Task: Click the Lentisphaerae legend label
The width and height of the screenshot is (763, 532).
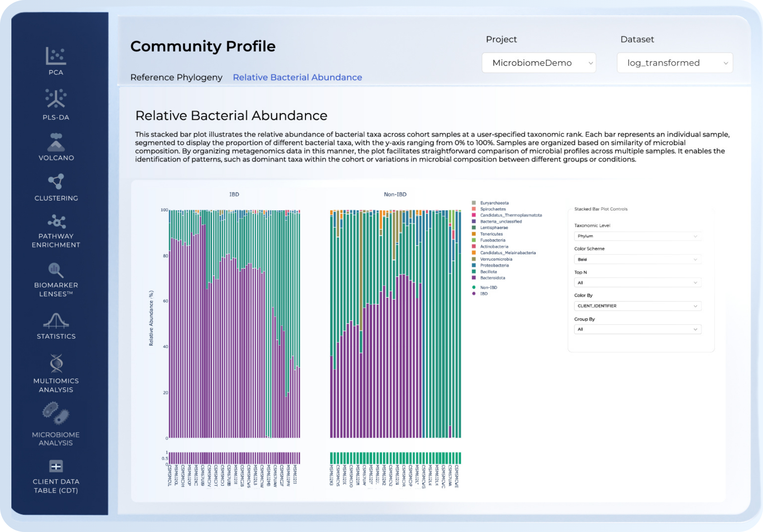Action: point(494,228)
